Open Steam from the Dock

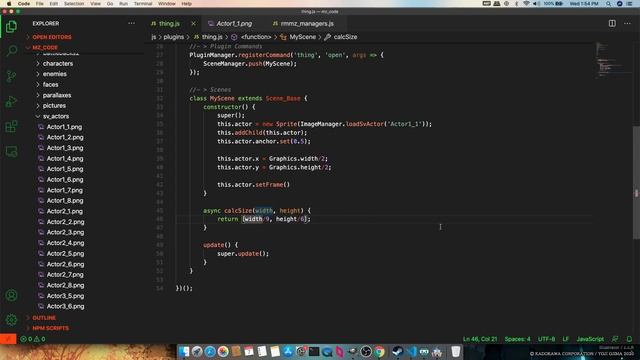(398, 351)
